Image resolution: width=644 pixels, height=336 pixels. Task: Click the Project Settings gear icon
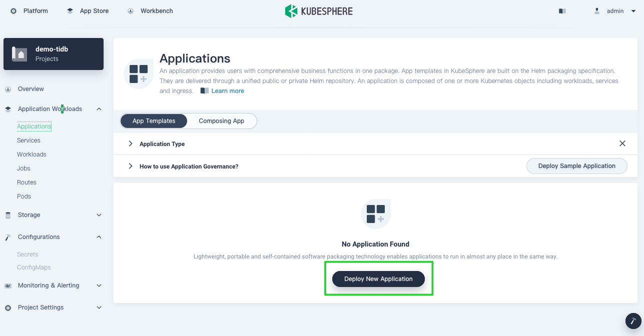click(x=8, y=307)
